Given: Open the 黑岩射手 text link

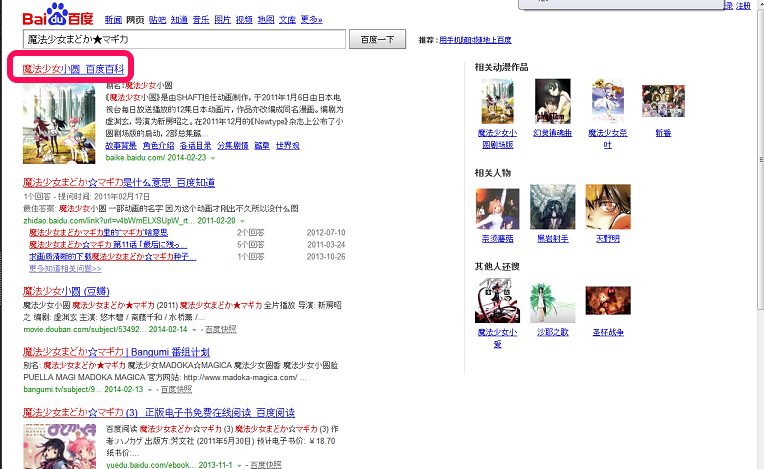Looking at the screenshot, I should coord(553,239).
